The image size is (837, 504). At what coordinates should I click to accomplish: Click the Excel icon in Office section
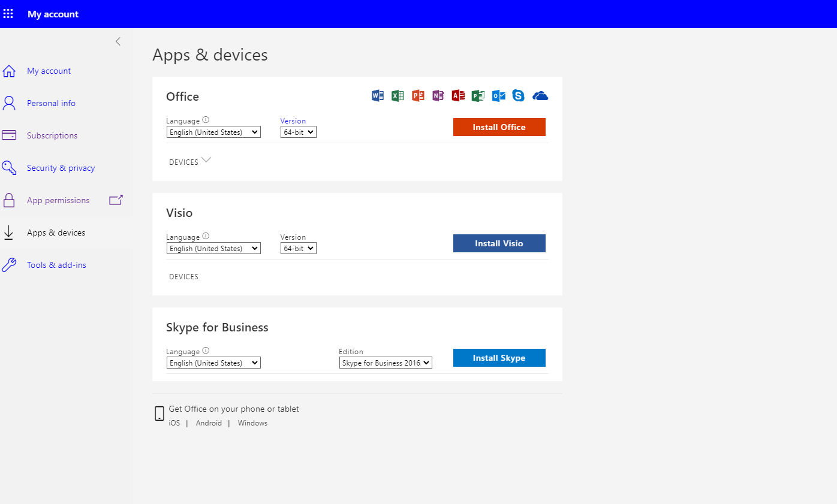398,95
